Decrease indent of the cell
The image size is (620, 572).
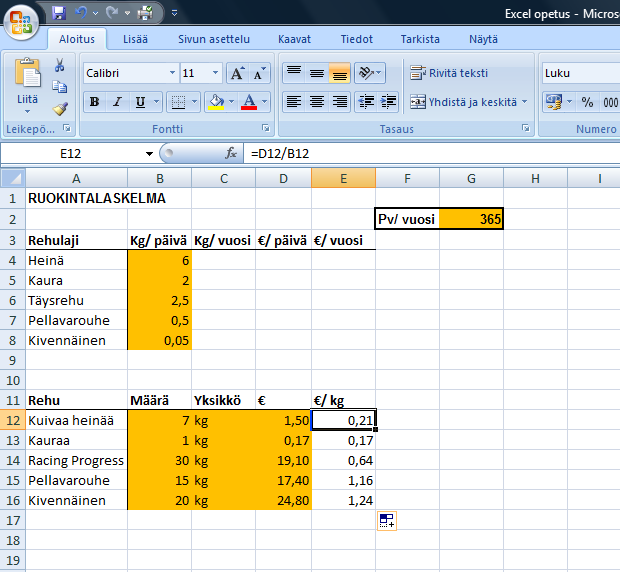point(366,102)
